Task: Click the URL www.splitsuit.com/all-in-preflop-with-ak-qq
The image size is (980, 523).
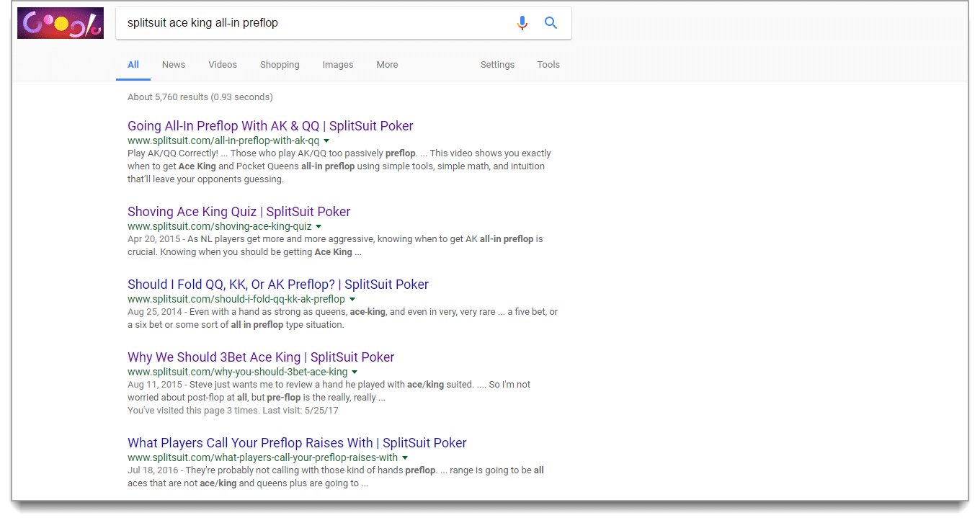Action: [223, 140]
